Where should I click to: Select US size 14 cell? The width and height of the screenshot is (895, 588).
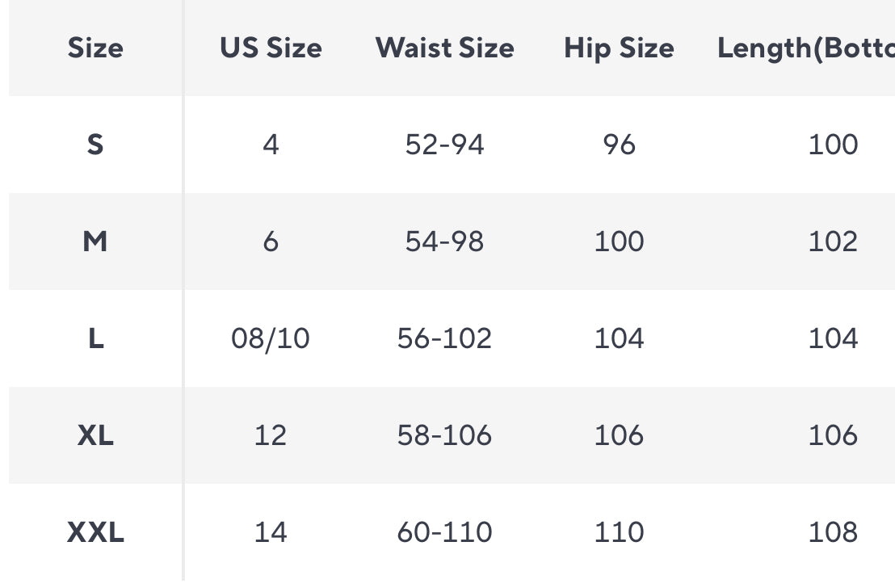(271, 532)
